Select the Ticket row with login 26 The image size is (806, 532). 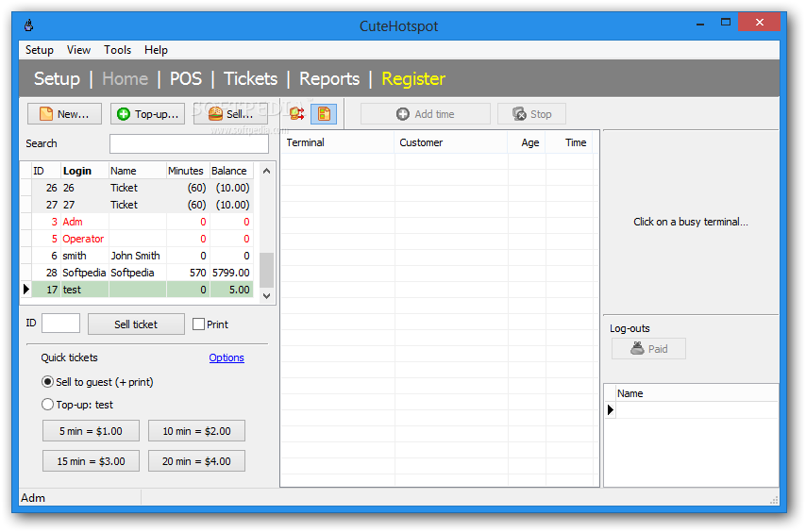pyautogui.click(x=137, y=188)
